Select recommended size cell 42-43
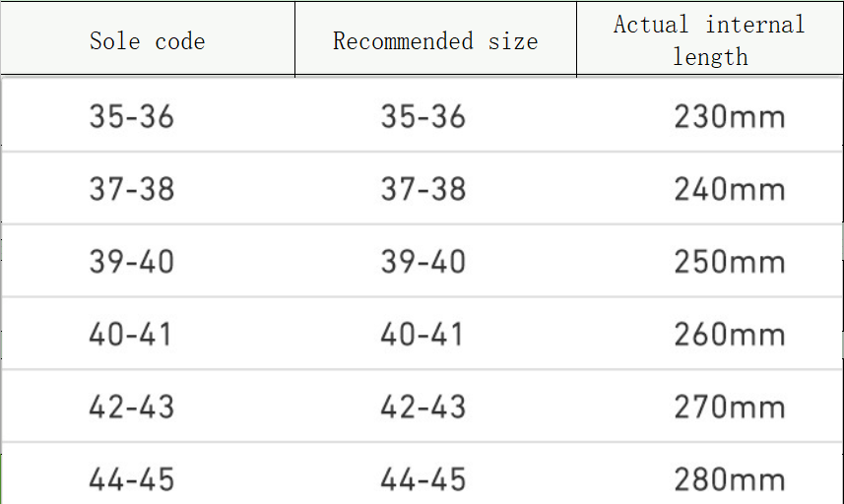Screen dimensions: 844x504 [x=422, y=407]
